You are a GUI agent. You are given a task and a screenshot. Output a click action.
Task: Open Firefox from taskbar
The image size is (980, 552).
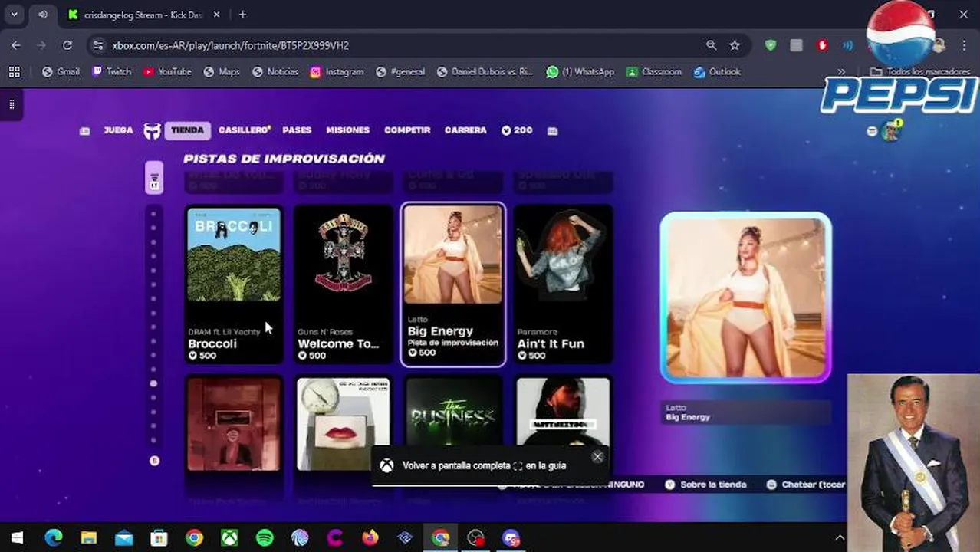click(x=370, y=538)
